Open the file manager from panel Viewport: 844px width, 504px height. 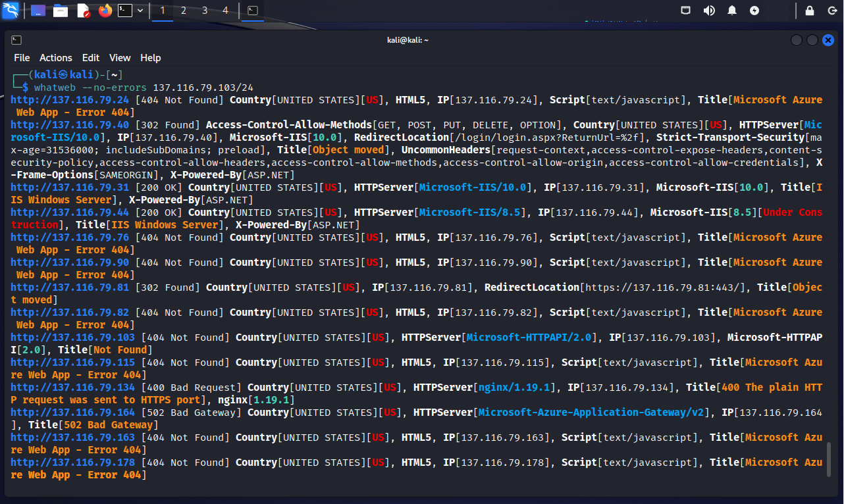click(x=61, y=11)
